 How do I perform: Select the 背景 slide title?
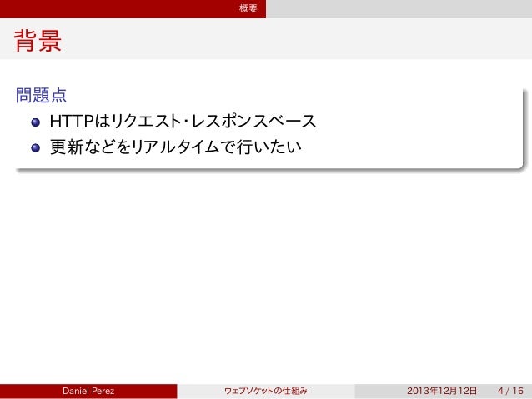pyautogui.click(x=38, y=41)
